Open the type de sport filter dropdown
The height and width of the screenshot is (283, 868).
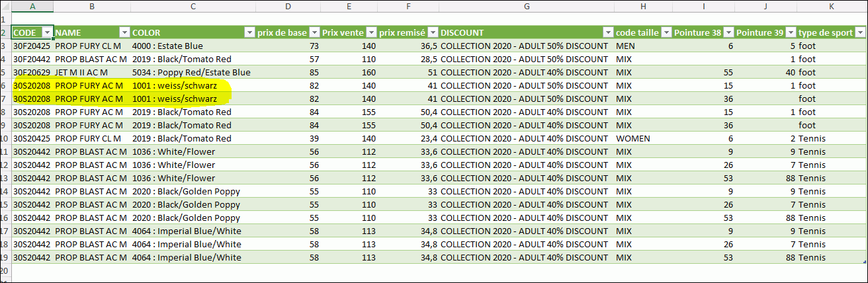tap(860, 32)
